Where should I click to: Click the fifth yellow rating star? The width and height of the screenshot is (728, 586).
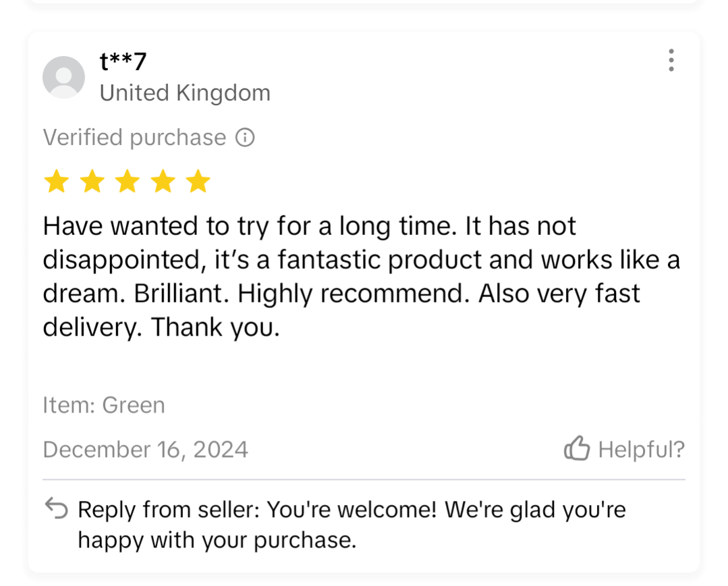coord(198,182)
